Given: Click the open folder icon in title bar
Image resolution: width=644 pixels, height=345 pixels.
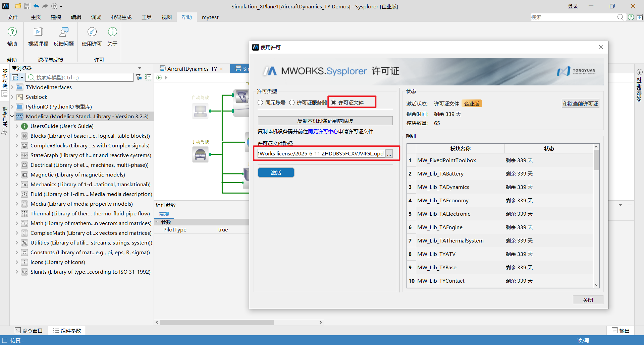Looking at the screenshot, I should [x=18, y=6].
